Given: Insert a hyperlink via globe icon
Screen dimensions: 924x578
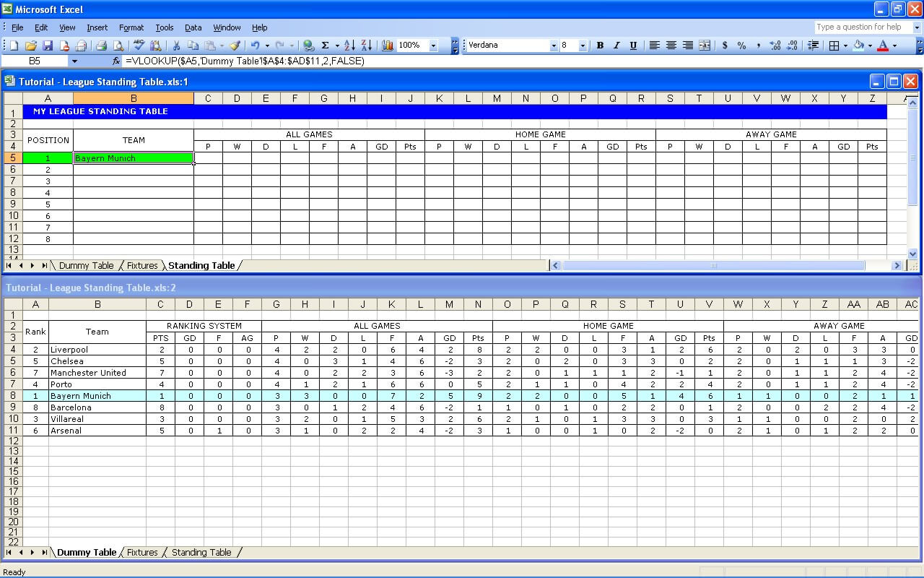Looking at the screenshot, I should 308,46.
